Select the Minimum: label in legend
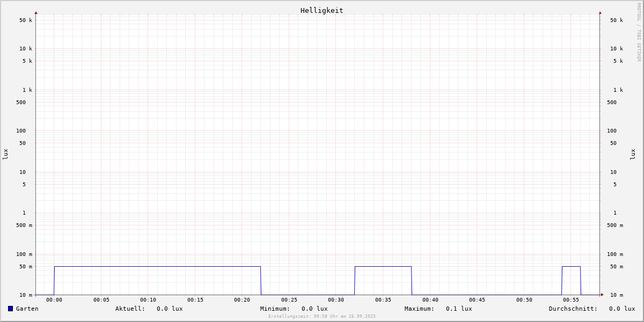The image size is (644, 322). click(x=275, y=309)
